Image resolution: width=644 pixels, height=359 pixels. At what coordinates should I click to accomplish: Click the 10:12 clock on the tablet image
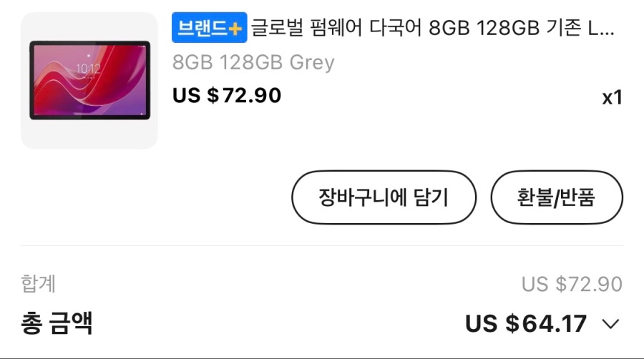(88, 68)
